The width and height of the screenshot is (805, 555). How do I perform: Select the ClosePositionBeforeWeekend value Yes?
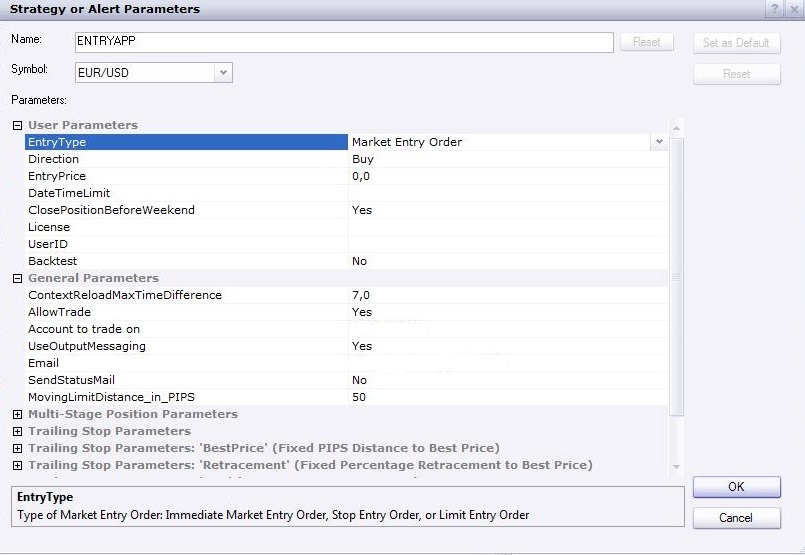[x=507, y=210]
